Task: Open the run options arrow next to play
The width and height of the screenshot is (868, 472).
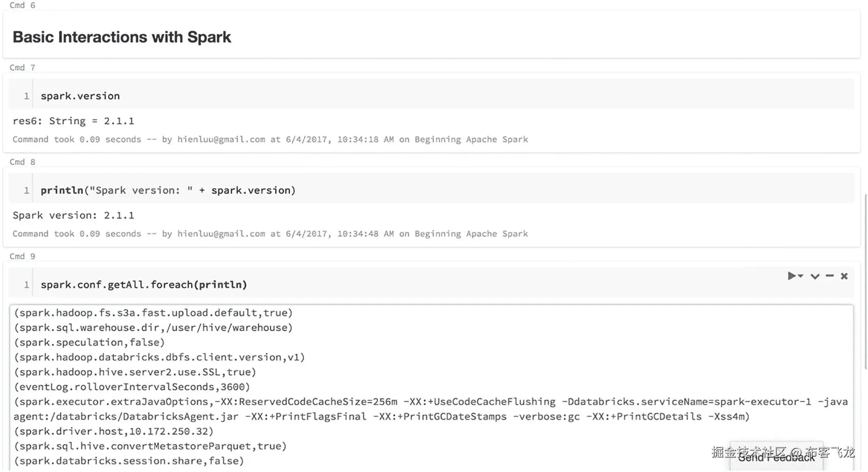Action: tap(800, 276)
